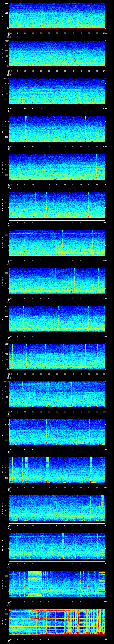
Task: Select the "21:26:00" start time label
Action: (x=9, y=450)
